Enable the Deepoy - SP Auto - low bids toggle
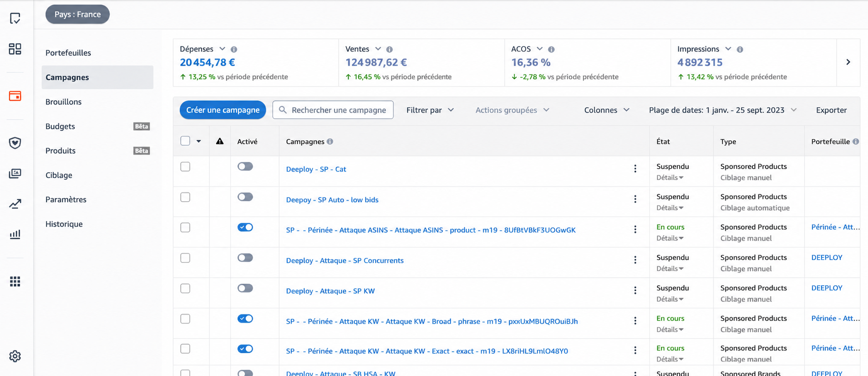868x376 pixels. (x=245, y=197)
